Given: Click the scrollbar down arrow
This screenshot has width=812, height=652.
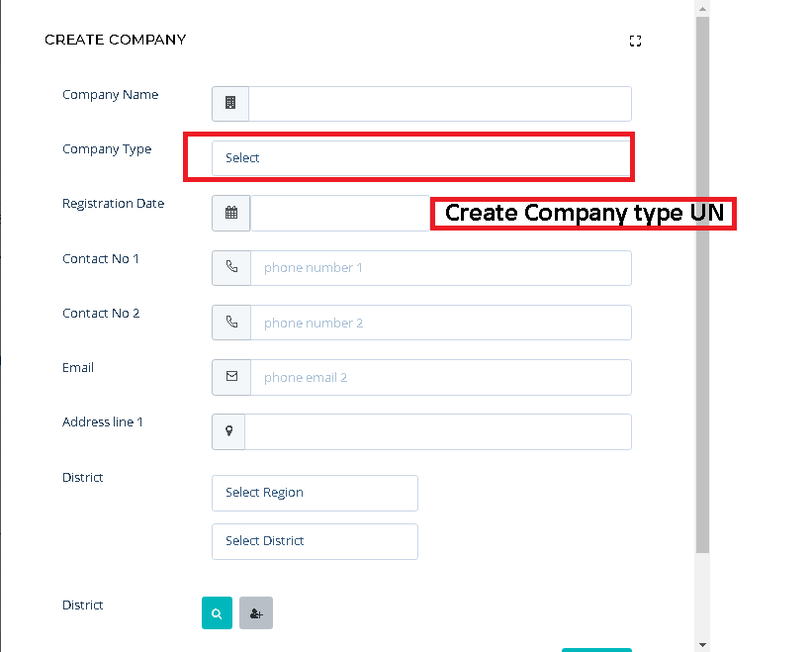Looking at the screenshot, I should click(x=703, y=645).
